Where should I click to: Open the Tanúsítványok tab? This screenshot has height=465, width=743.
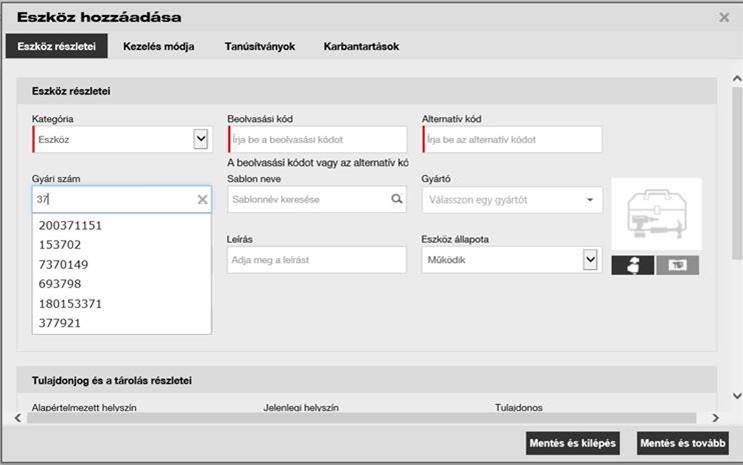pos(260,46)
